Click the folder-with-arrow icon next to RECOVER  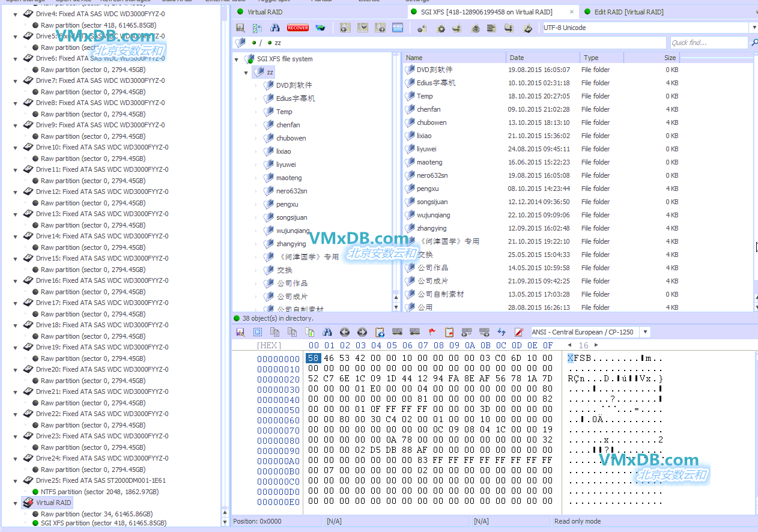pyautogui.click(x=320, y=28)
